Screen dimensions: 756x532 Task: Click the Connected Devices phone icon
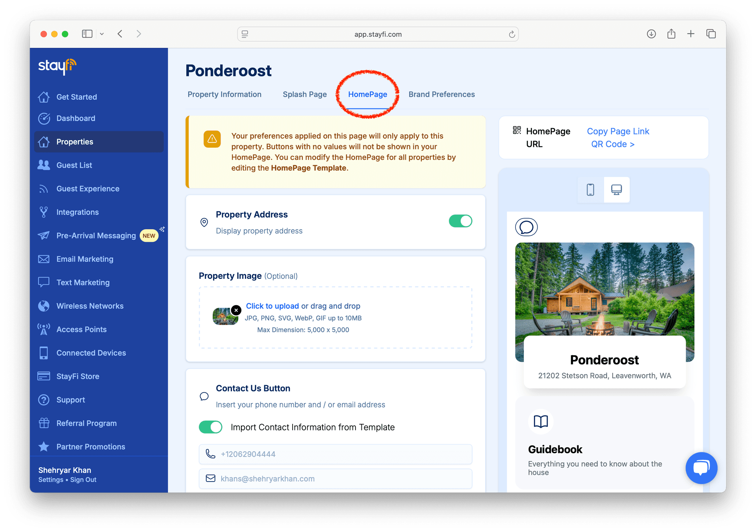pos(44,353)
